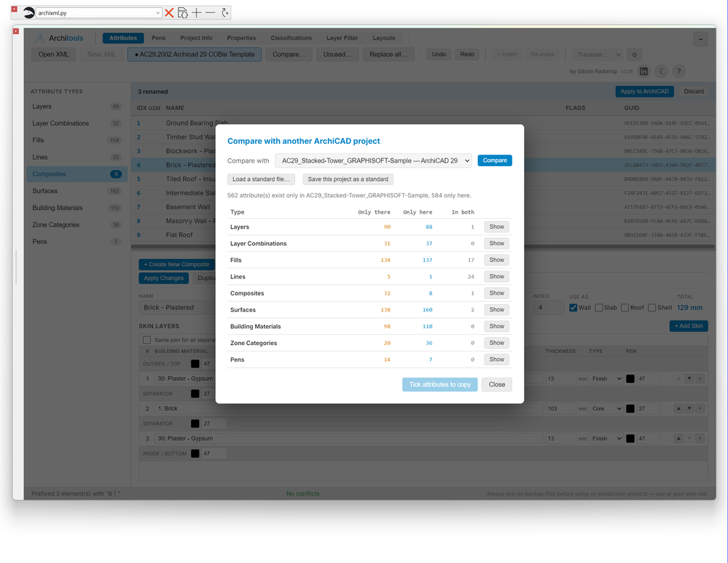The width and height of the screenshot is (728, 563).
Task: Delete skin row 3 with x icon
Action: [x=700, y=438]
